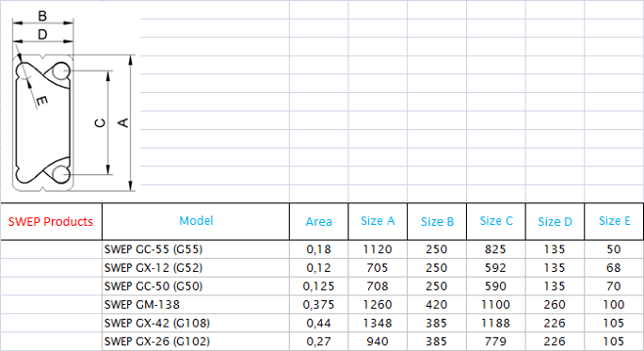Select Size E value 70

(614, 286)
